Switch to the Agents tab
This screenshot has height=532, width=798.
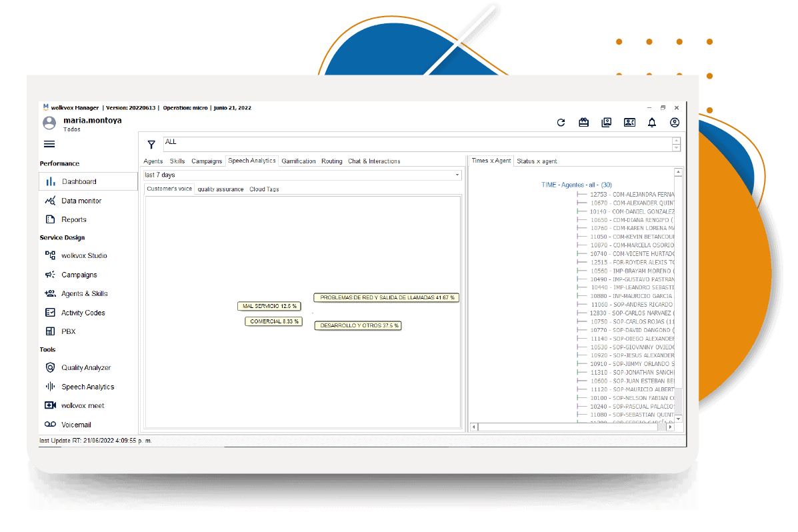(x=153, y=161)
